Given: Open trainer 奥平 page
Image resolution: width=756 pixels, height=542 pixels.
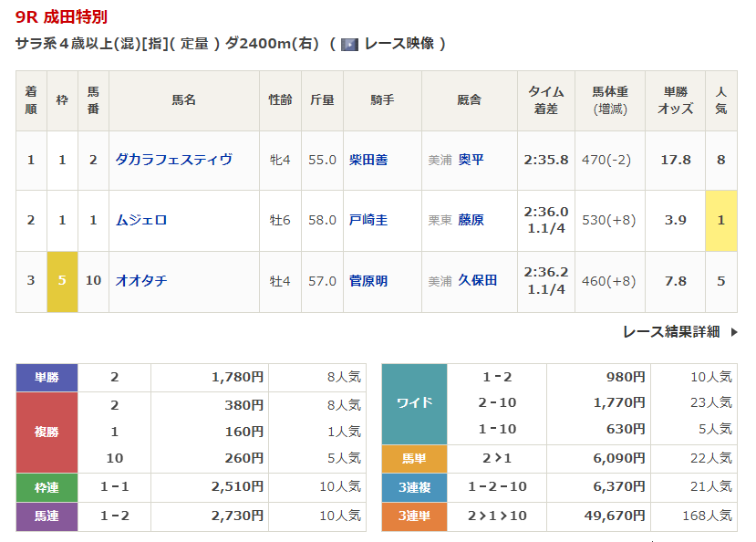Looking at the screenshot, I should click(x=471, y=160).
